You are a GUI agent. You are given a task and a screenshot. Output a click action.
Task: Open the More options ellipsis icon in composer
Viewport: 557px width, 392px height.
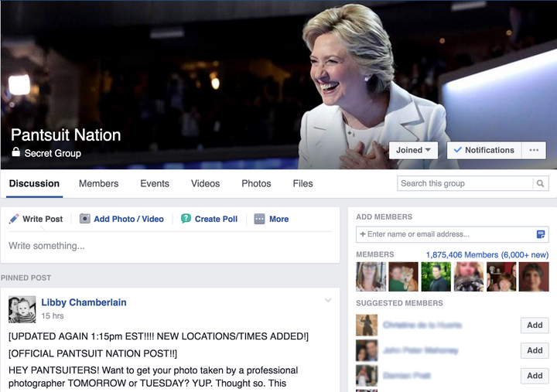coord(259,219)
